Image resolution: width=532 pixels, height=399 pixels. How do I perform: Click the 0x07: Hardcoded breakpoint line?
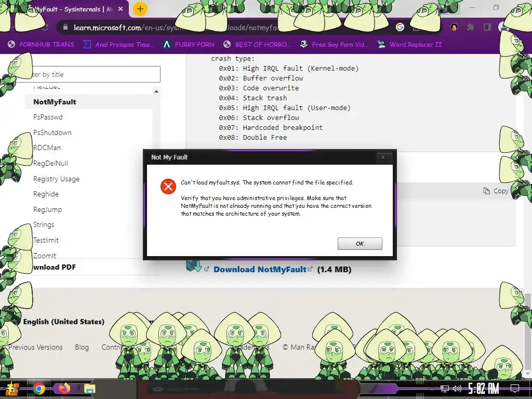[x=270, y=127]
